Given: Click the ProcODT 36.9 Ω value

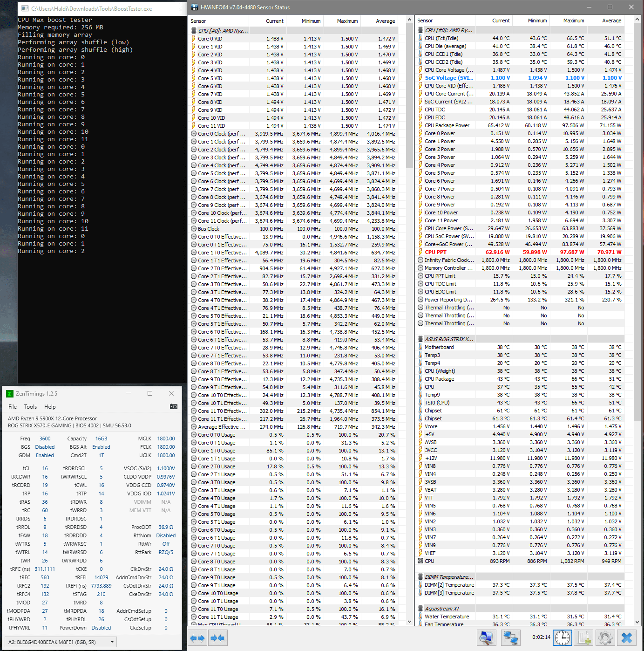Looking at the screenshot, I should [166, 527].
